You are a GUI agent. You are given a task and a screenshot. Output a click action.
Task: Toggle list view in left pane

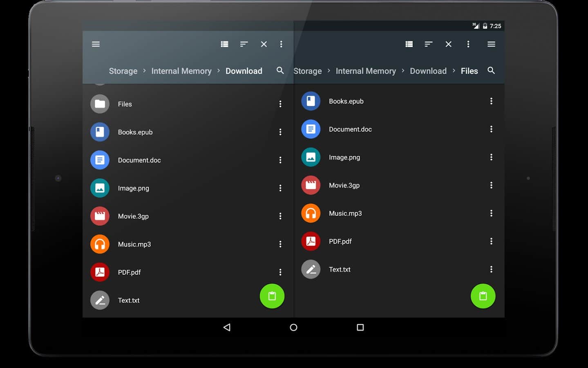click(x=224, y=44)
